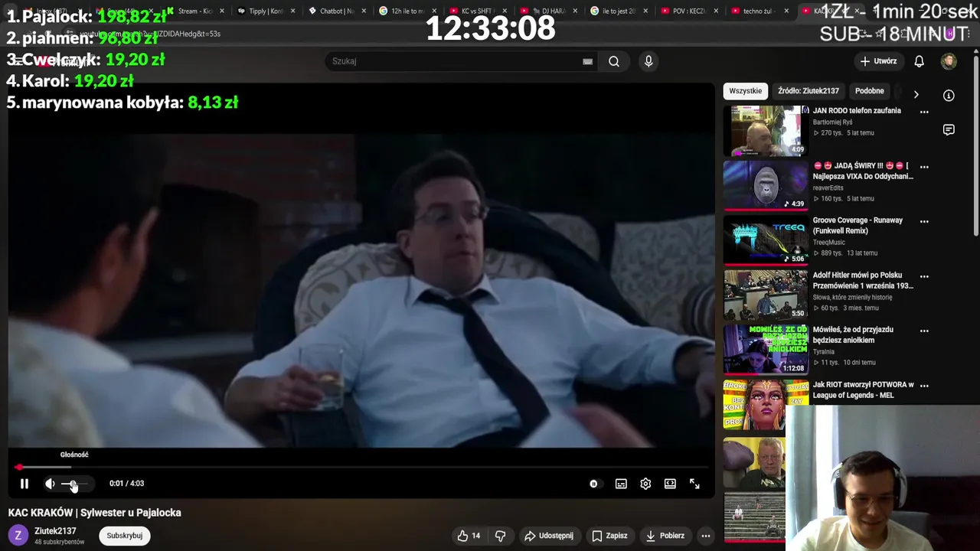This screenshot has height=551, width=980.
Task: Open the notifications bell
Action: click(919, 61)
